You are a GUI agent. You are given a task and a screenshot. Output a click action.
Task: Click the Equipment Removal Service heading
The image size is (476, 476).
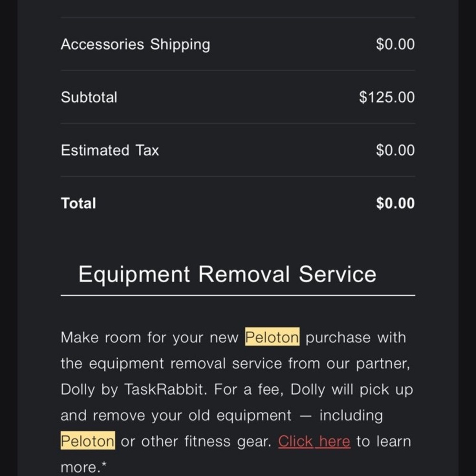(x=227, y=274)
